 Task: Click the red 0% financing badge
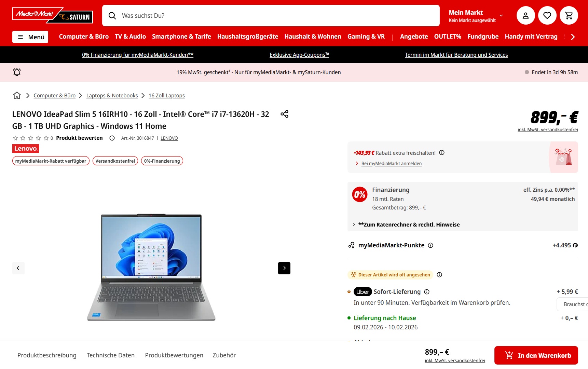coord(360,194)
